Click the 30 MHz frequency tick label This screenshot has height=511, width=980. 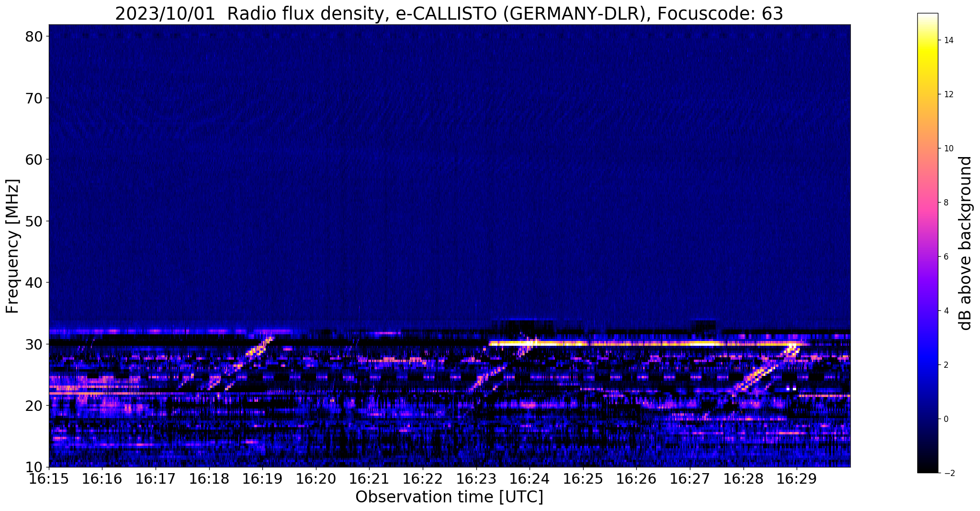coord(34,344)
